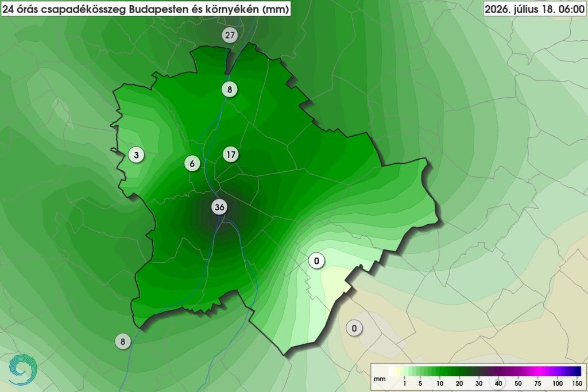Click the grey 0 marker southeast of the city
This screenshot has height=392, width=588.
(x=354, y=329)
